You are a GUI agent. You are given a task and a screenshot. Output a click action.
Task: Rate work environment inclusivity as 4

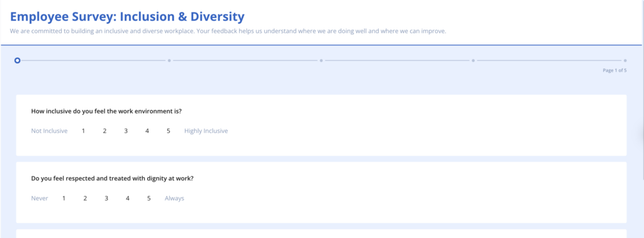147,131
